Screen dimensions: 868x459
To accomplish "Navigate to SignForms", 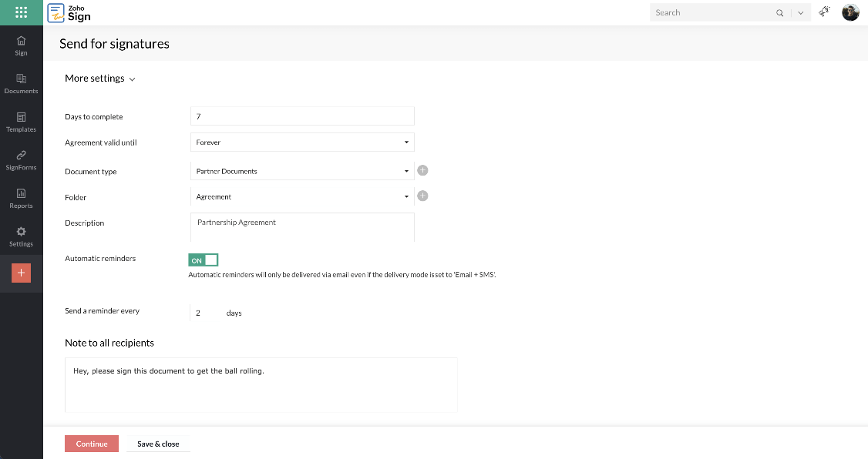I will tap(21, 159).
